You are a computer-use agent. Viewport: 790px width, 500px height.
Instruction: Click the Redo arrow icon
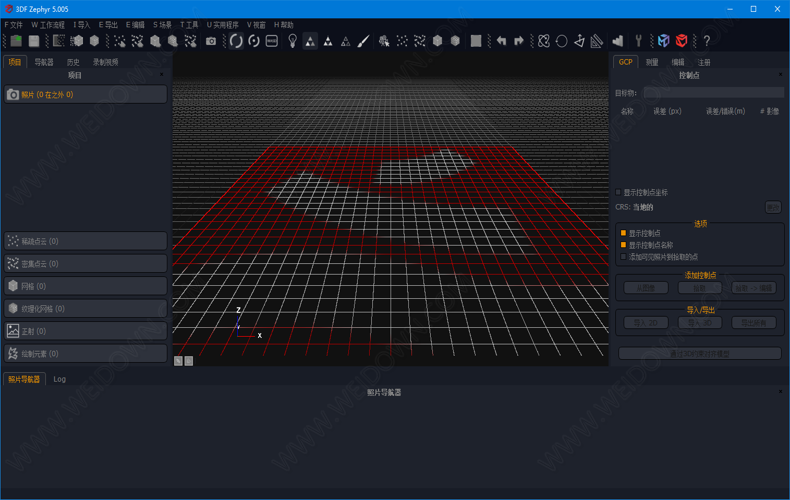pos(519,41)
